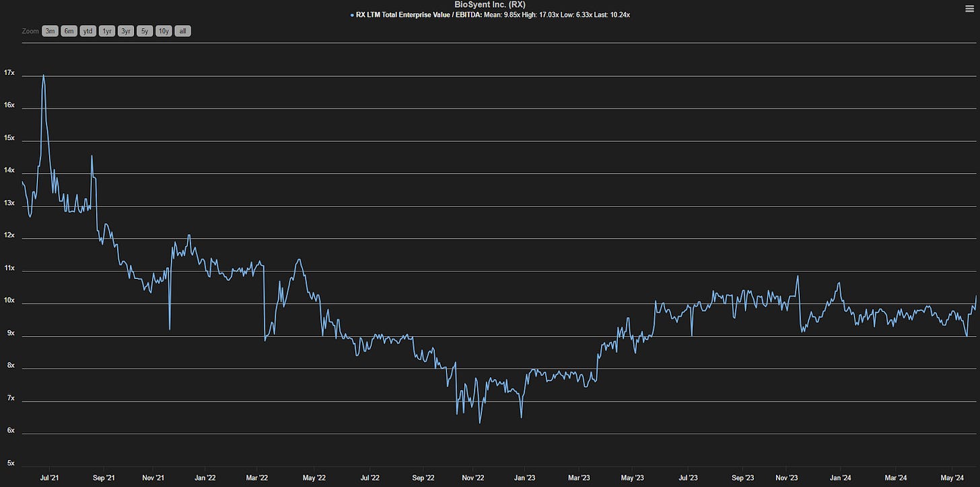Click the BioSyent Inc. (RX) chart title
Screen dimensions: 980x487
point(489,5)
